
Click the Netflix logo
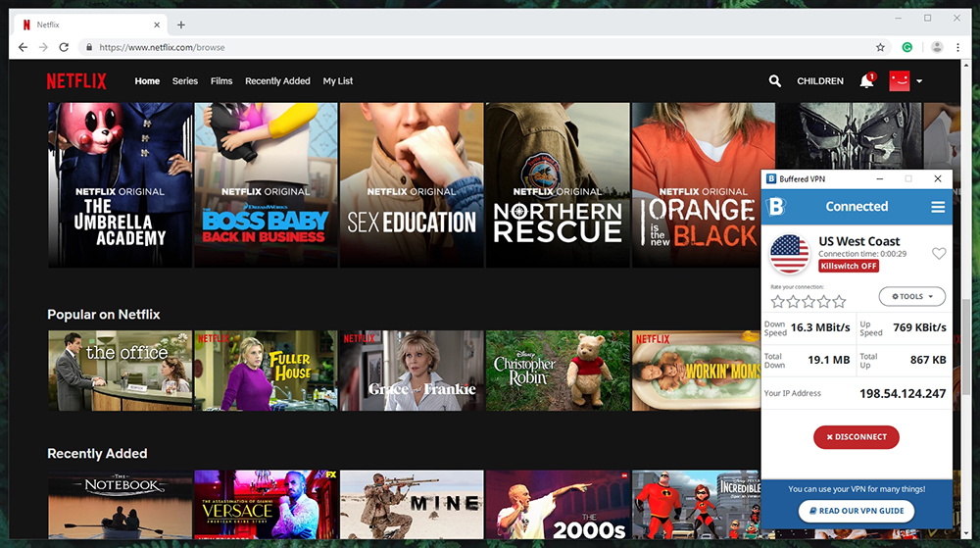pyautogui.click(x=76, y=81)
